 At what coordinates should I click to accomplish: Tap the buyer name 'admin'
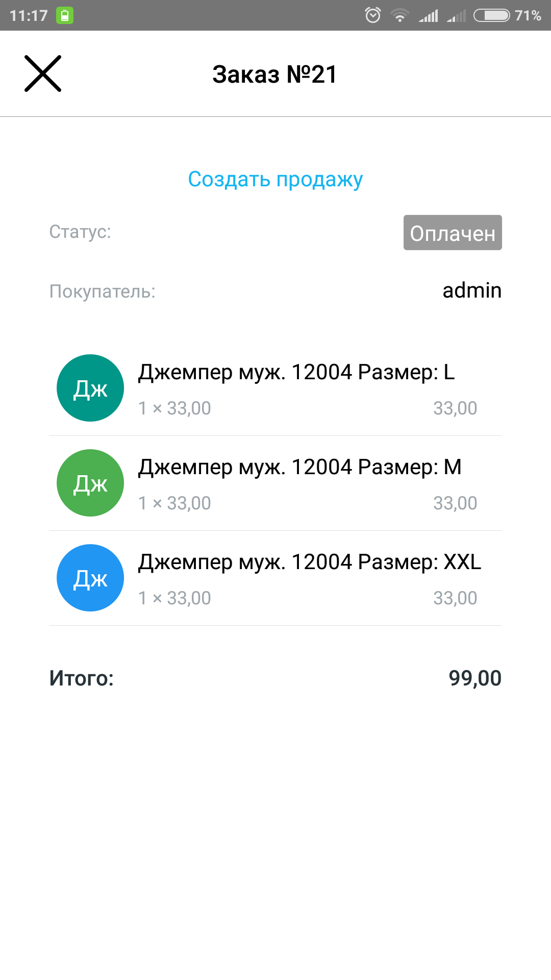pos(472,290)
